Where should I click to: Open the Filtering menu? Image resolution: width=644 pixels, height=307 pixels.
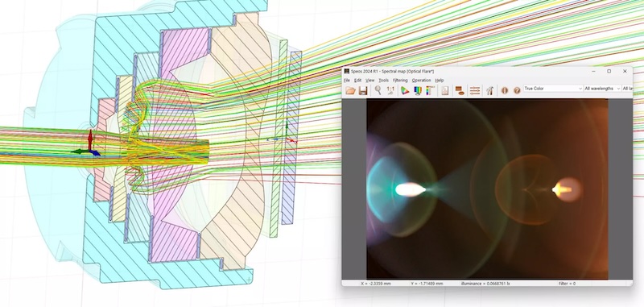400,80
